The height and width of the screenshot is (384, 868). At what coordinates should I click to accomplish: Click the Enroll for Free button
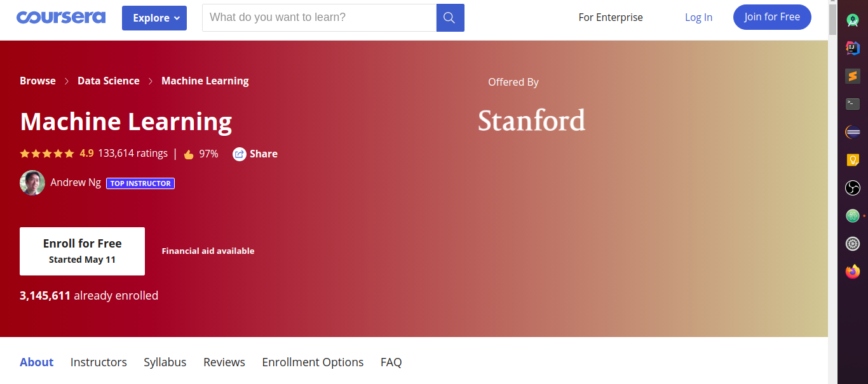tap(82, 251)
